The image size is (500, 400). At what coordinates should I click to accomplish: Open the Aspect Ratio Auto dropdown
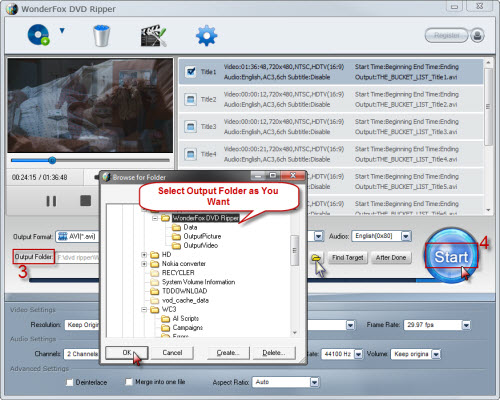(286, 382)
